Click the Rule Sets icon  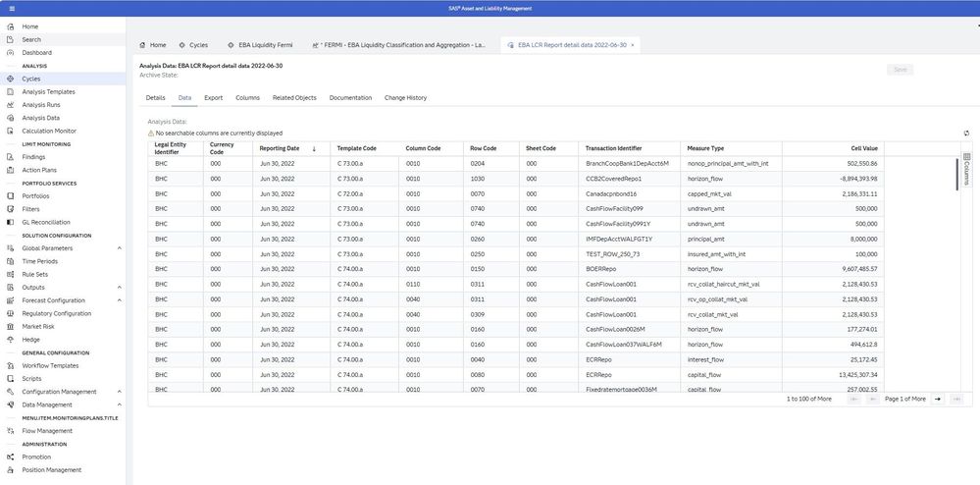10,275
